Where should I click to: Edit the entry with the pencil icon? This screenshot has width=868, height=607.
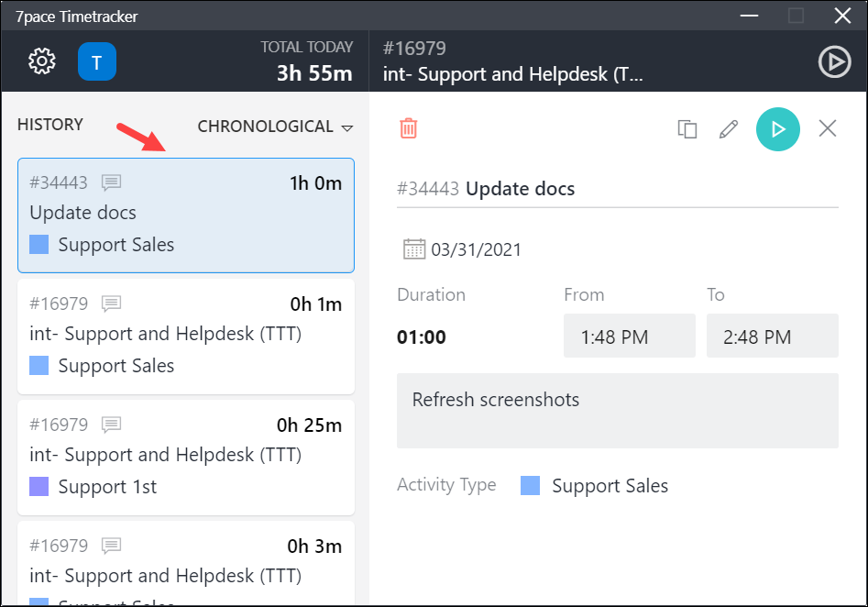(x=729, y=129)
